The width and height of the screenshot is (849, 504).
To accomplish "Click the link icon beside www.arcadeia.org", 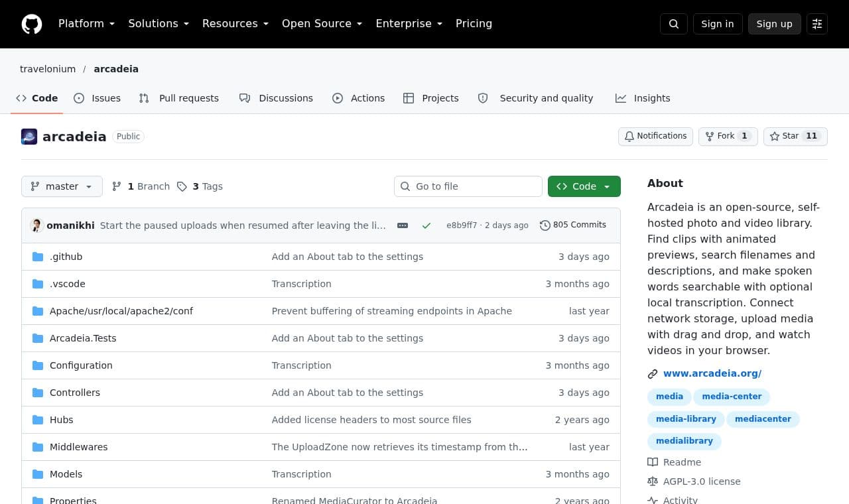I will [653, 374].
